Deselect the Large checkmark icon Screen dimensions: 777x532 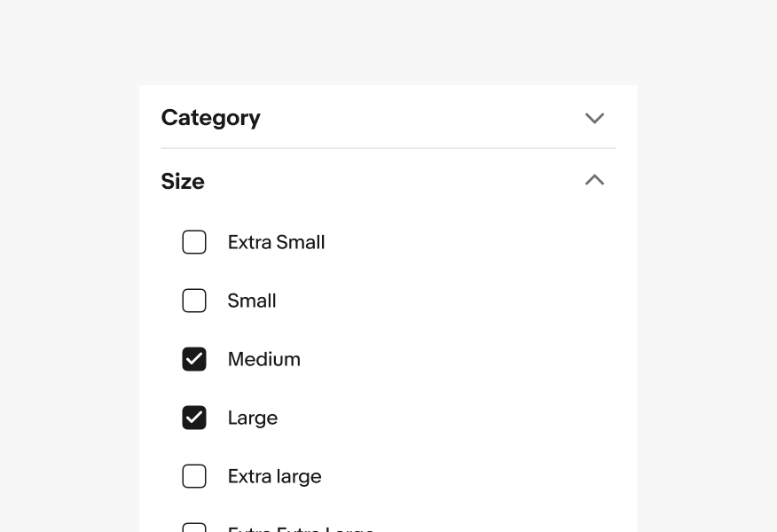click(x=194, y=418)
